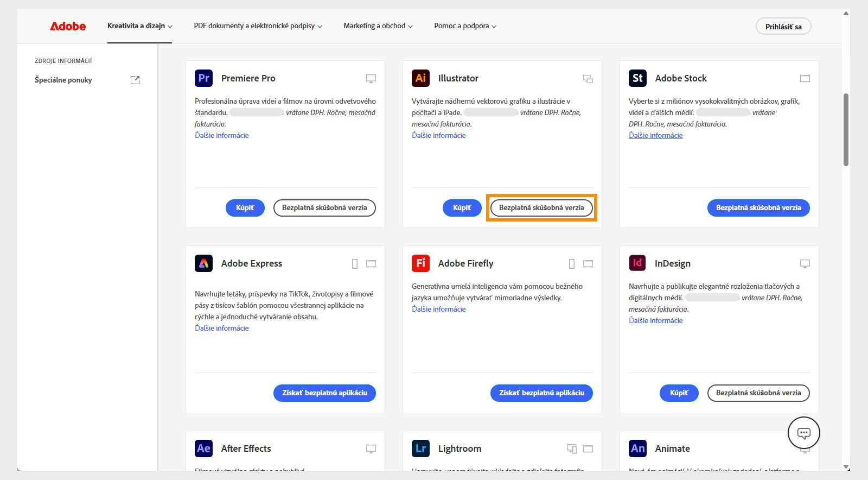
Task: Click the Adobe Express app icon
Action: [x=203, y=263]
